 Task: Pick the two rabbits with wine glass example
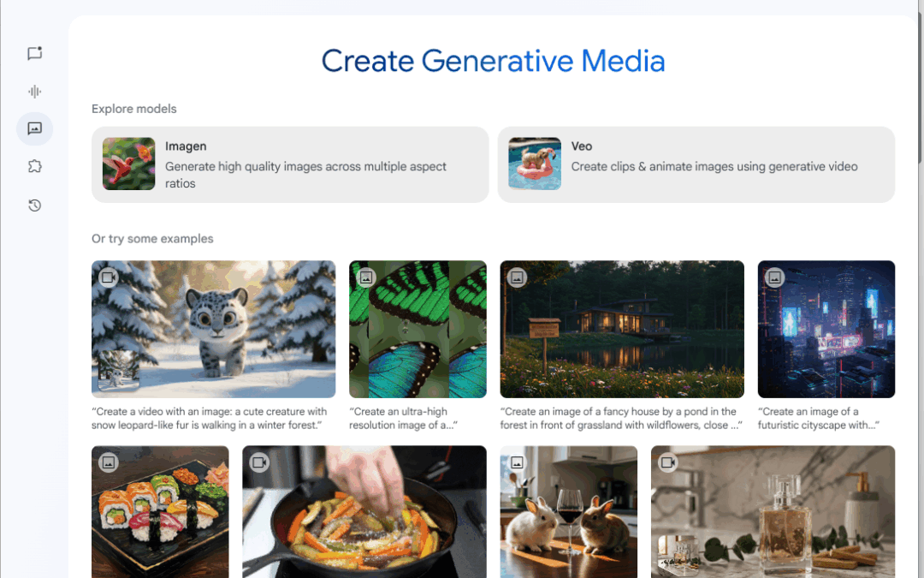(x=569, y=512)
